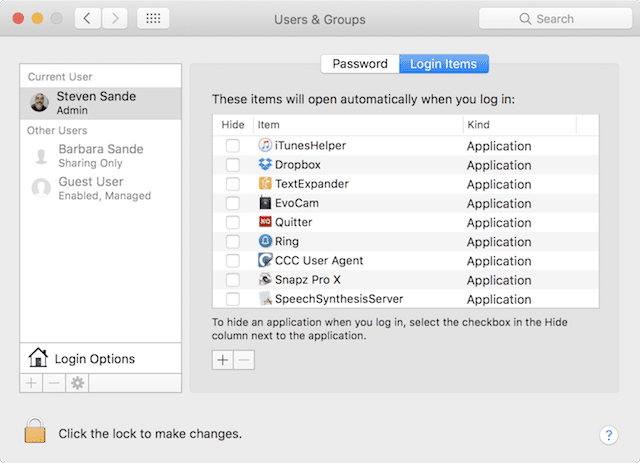
Task: Click the lock icon to make changes
Action: click(x=35, y=432)
